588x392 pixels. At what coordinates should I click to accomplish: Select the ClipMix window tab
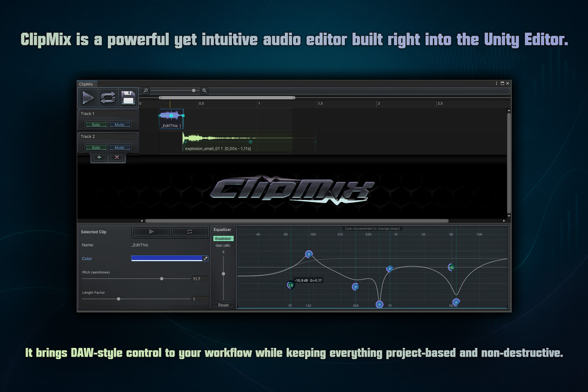(x=86, y=84)
